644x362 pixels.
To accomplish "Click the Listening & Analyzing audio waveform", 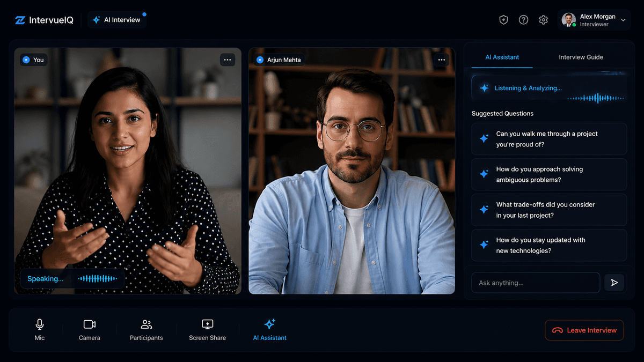I will coord(596,98).
